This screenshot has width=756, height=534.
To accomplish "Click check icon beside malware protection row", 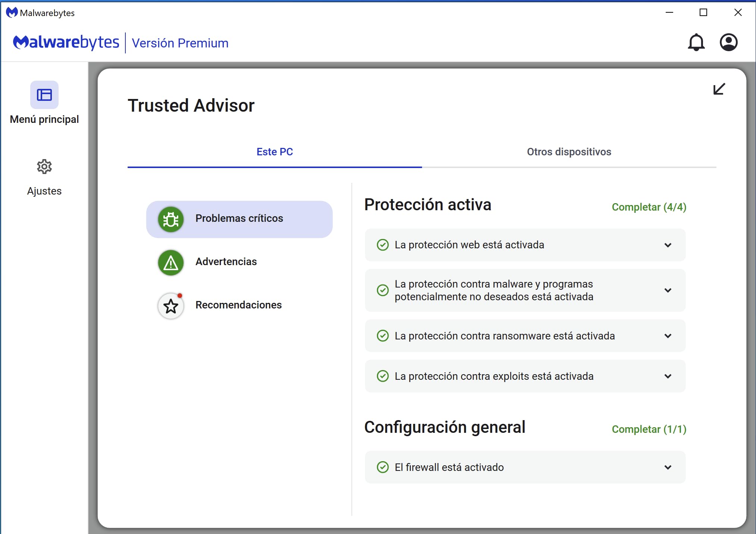I will (383, 290).
